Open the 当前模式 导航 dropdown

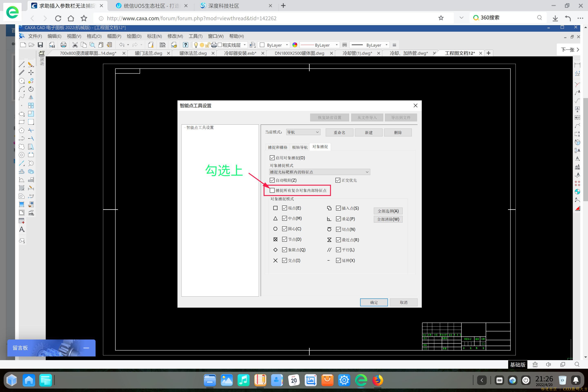303,132
